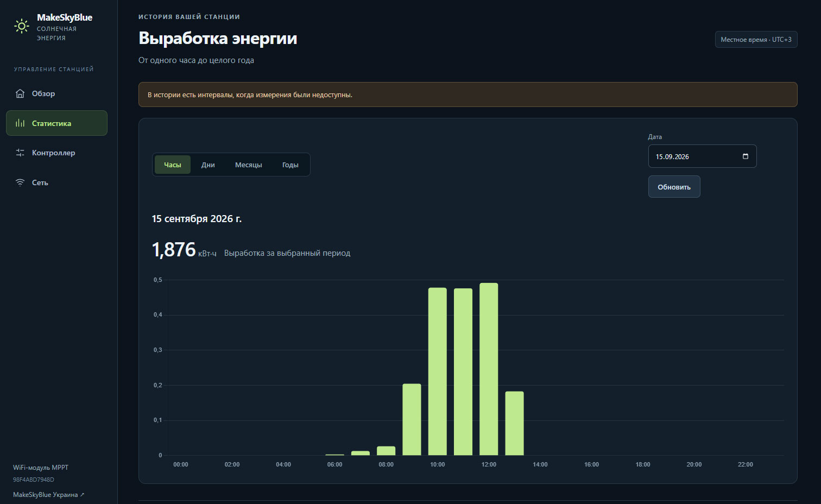The height and width of the screenshot is (504, 821).
Task: Open the Обзор home icon
Action: pyautogui.click(x=20, y=93)
